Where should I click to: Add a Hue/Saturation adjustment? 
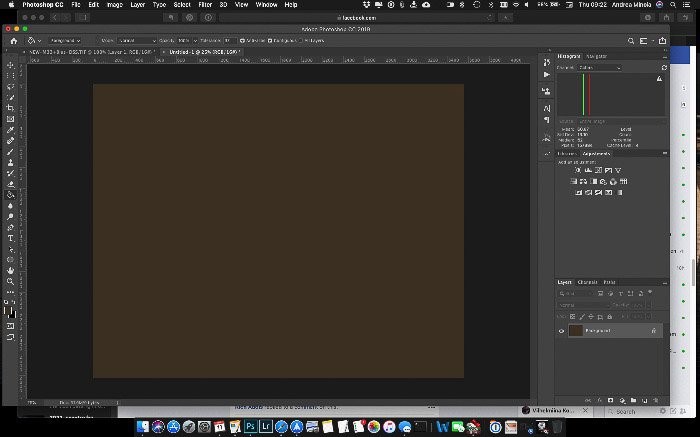pyautogui.click(x=574, y=181)
